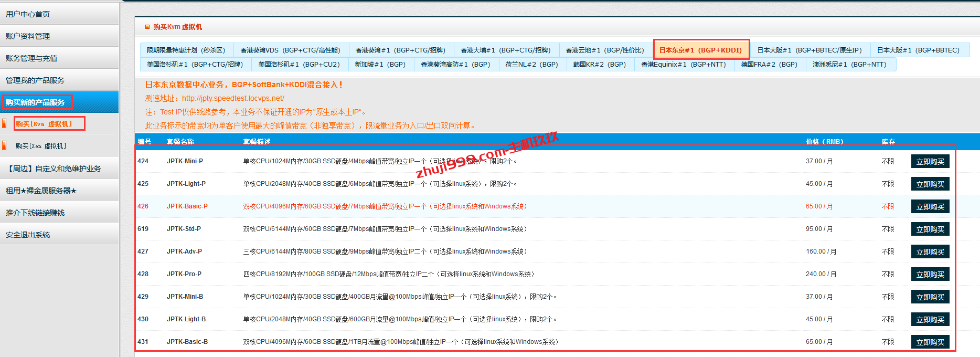The width and height of the screenshot is (980, 357).
Task: Switch to 日本大阪#1 (BGP+BBTEC) tab
Action: 919,50
